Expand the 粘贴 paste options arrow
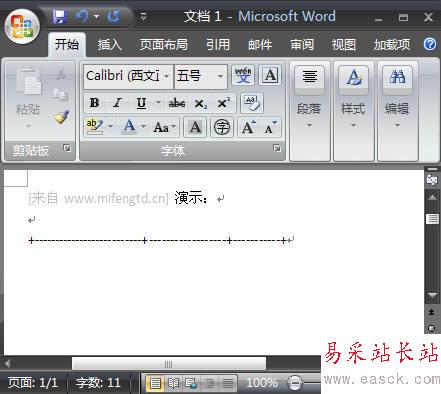Screen dimensions: 441x394 point(28,126)
